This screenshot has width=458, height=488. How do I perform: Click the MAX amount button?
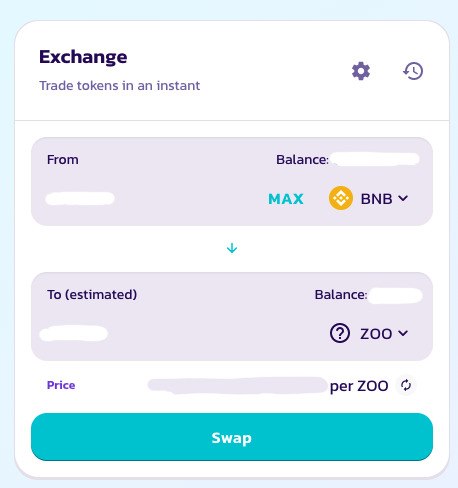(x=286, y=199)
